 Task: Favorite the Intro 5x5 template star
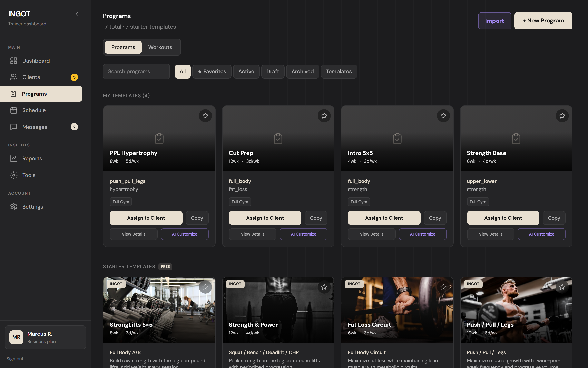pyautogui.click(x=443, y=116)
